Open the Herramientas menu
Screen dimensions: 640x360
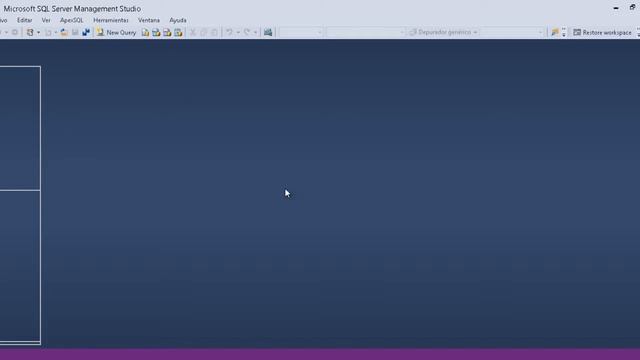coord(111,20)
